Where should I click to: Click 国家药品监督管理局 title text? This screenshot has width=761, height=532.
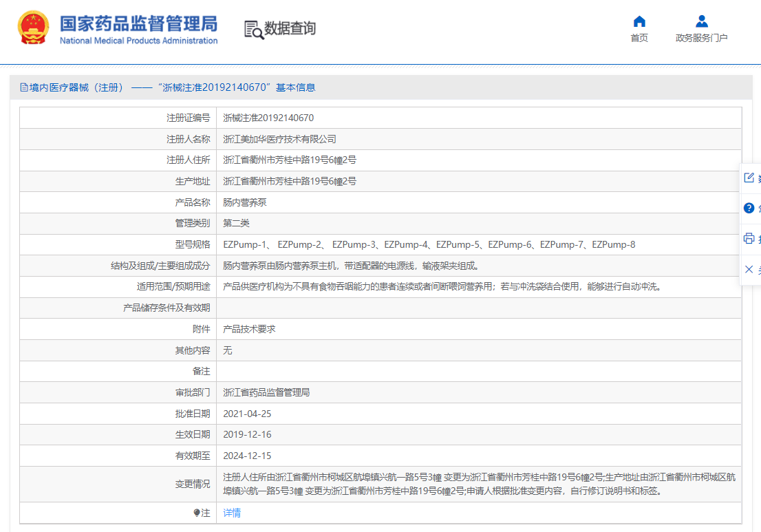pyautogui.click(x=139, y=23)
